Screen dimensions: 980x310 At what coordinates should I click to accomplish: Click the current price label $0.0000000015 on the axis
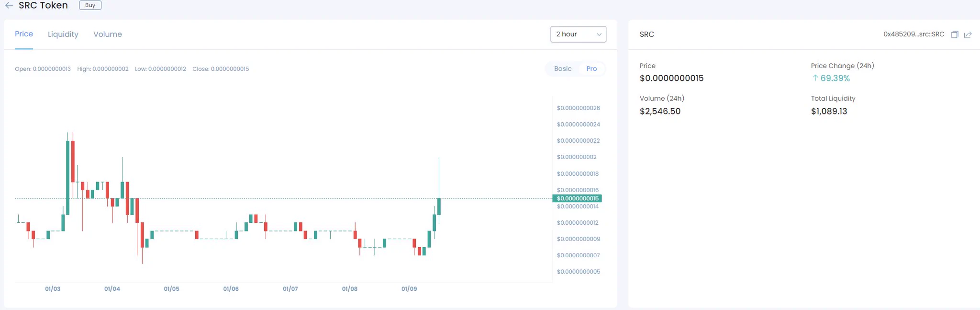[x=577, y=198]
